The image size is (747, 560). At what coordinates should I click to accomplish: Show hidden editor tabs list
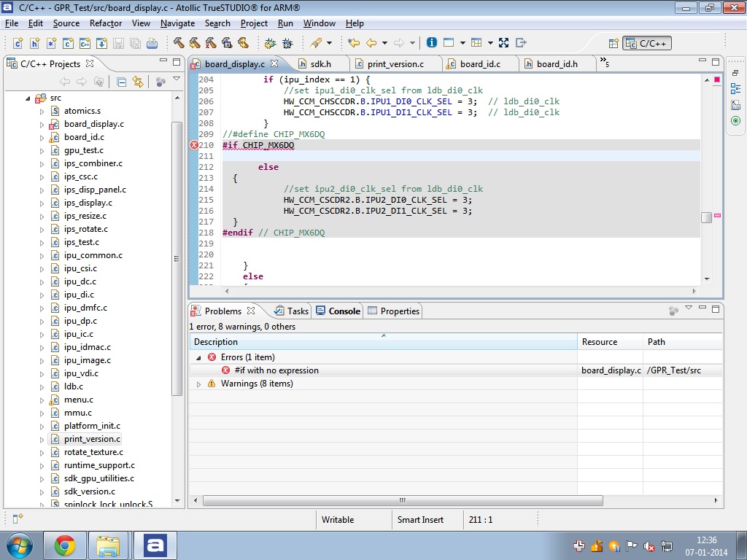pos(603,63)
